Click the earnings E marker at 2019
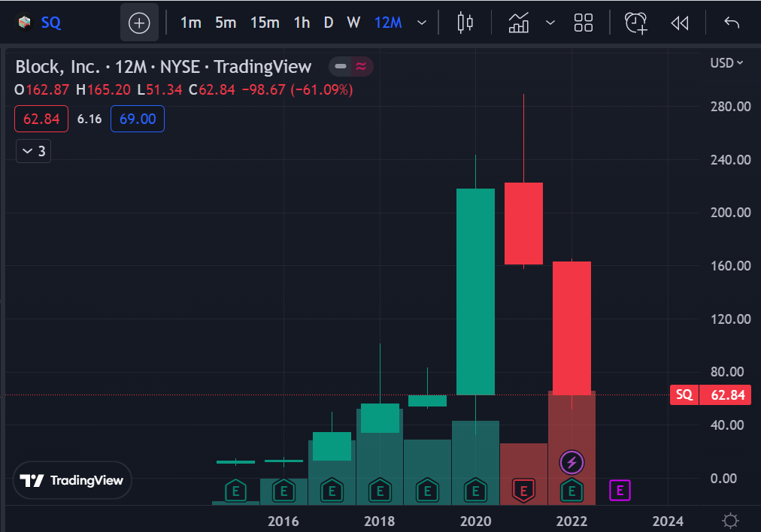 tap(428, 491)
